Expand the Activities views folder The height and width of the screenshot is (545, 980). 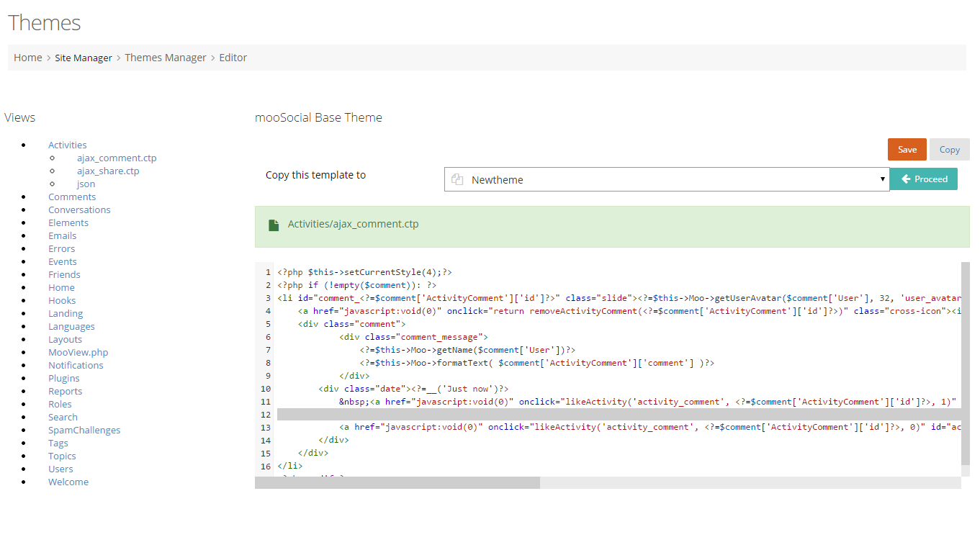point(67,145)
